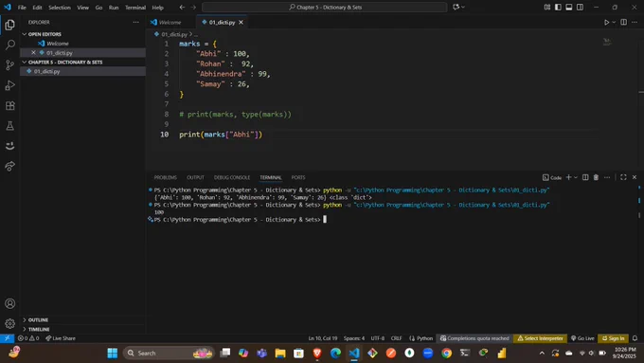
Task: Open terminal panel more actions ellipsis
Action: pos(607,177)
